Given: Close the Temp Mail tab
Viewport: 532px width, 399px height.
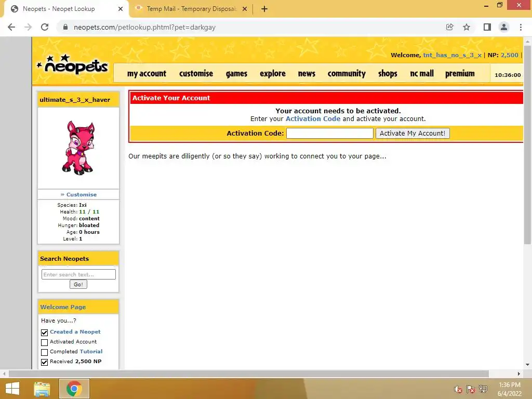Looking at the screenshot, I should pyautogui.click(x=245, y=9).
